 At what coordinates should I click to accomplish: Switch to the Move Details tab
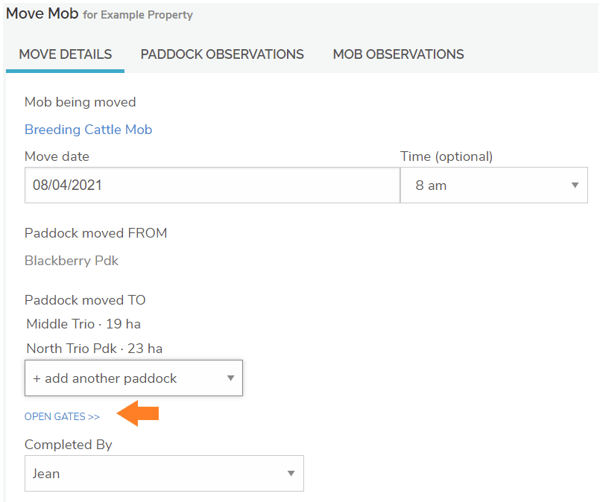[65, 54]
